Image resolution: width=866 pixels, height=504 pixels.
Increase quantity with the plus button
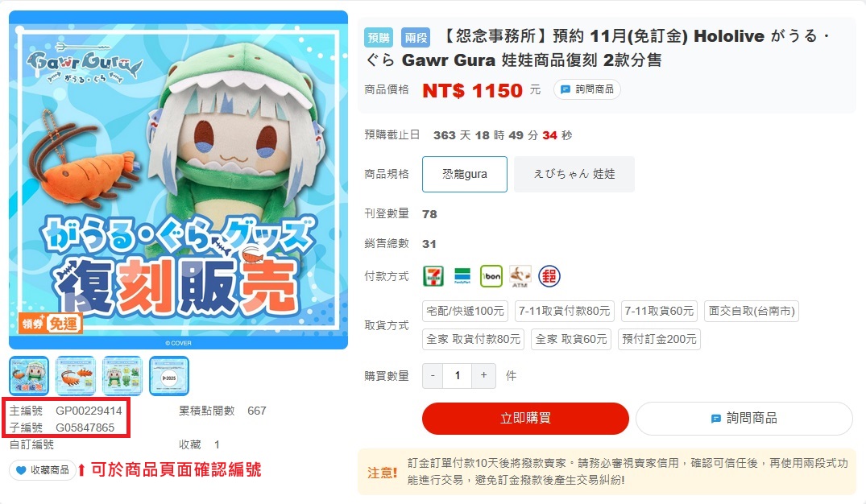[x=484, y=375]
